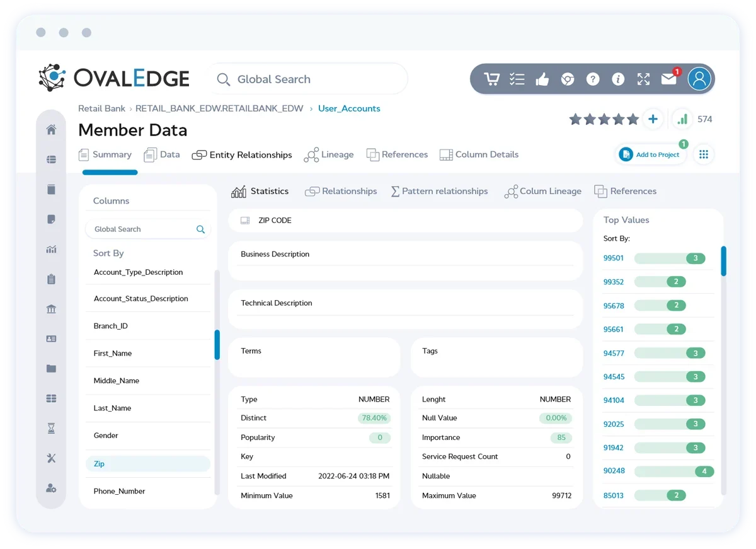The height and width of the screenshot is (549, 756).
Task: Open the user profile avatar
Action: coord(699,79)
